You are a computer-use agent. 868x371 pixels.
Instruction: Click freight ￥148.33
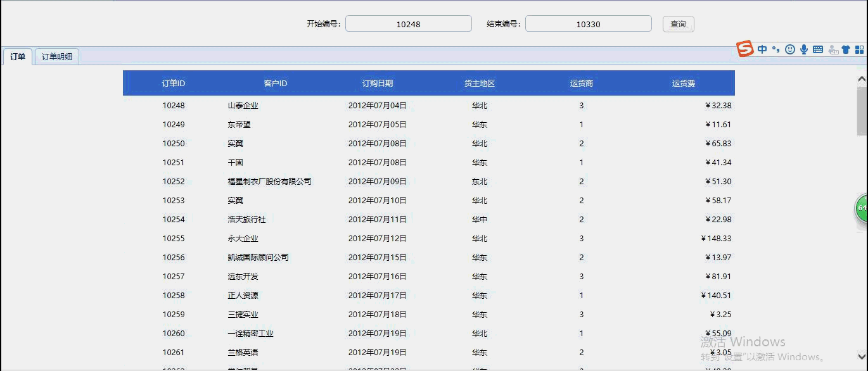tap(717, 239)
